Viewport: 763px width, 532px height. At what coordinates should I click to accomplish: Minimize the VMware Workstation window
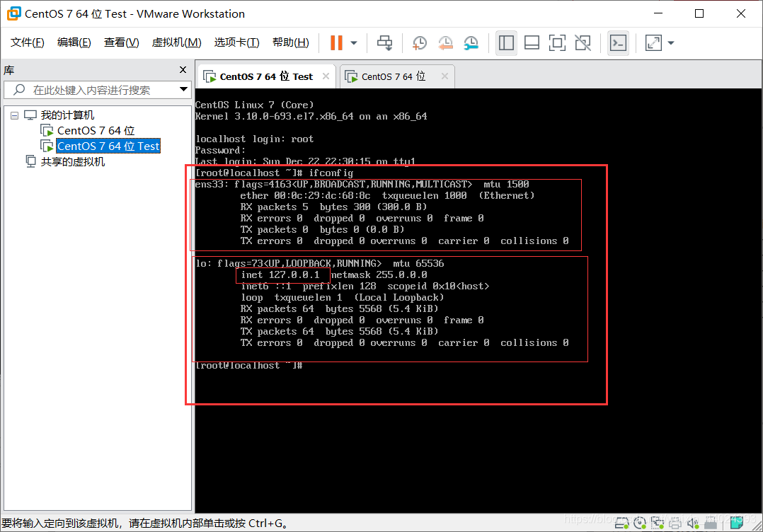point(658,13)
